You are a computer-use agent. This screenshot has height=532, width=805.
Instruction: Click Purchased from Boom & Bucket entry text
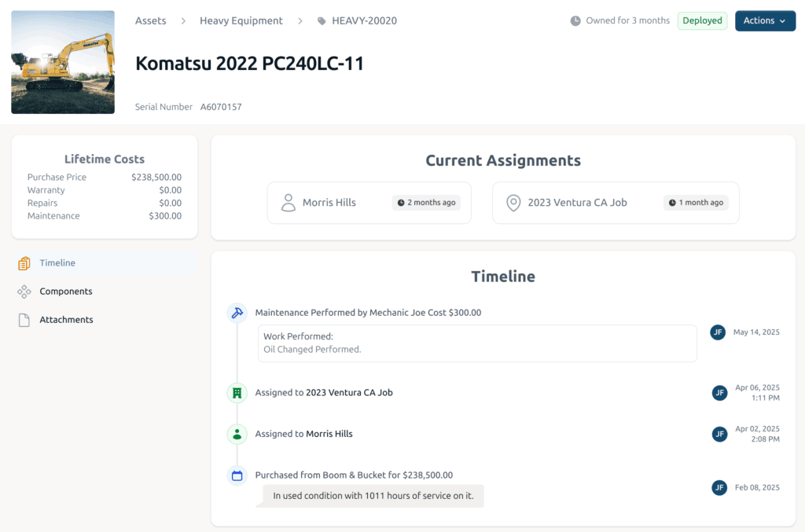[354, 475]
